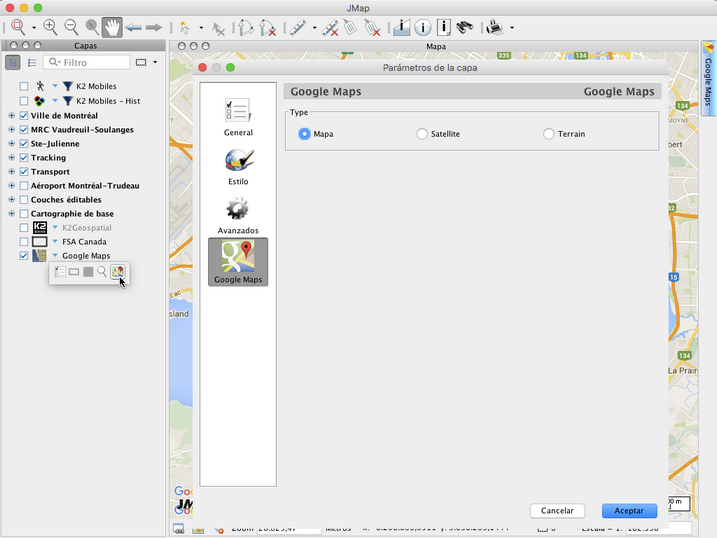Screen dimensions: 717x538
Task: Select the Terrain map type
Action: pos(549,134)
